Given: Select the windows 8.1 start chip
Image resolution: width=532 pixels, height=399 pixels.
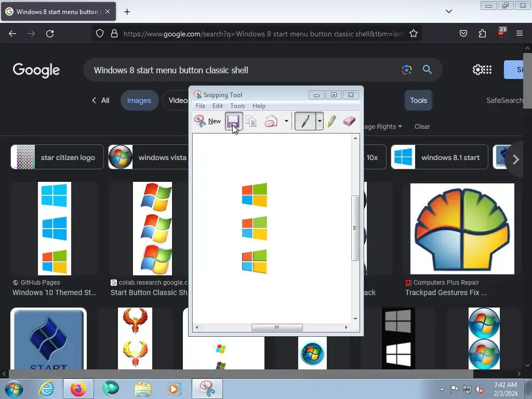Looking at the screenshot, I should point(440,157).
